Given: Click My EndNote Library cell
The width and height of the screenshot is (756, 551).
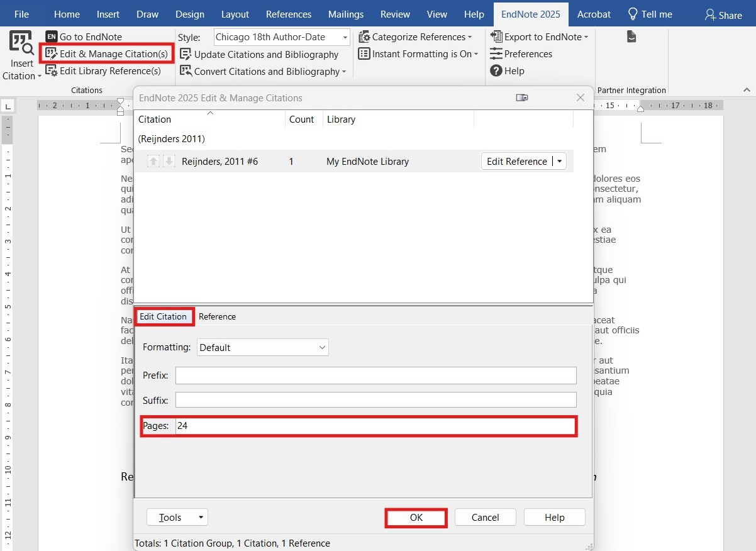Looking at the screenshot, I should (367, 162).
